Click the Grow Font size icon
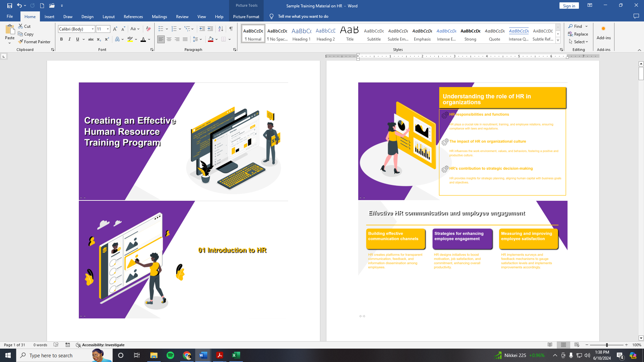This screenshot has height=362, width=644. click(x=115, y=29)
